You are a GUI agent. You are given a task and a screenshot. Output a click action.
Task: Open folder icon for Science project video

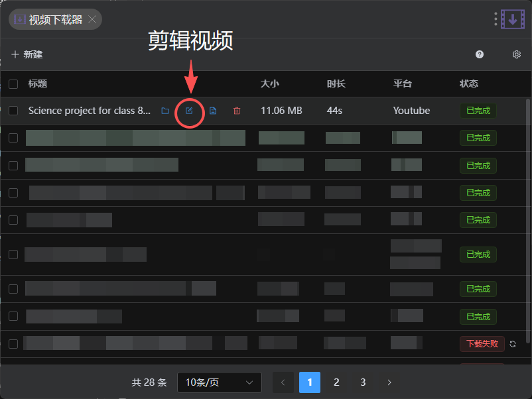(165, 111)
